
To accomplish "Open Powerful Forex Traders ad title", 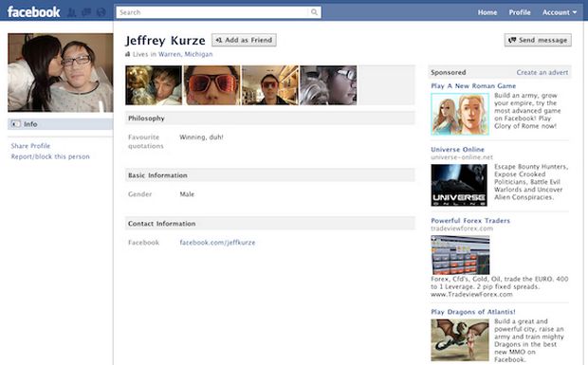I will (x=470, y=220).
